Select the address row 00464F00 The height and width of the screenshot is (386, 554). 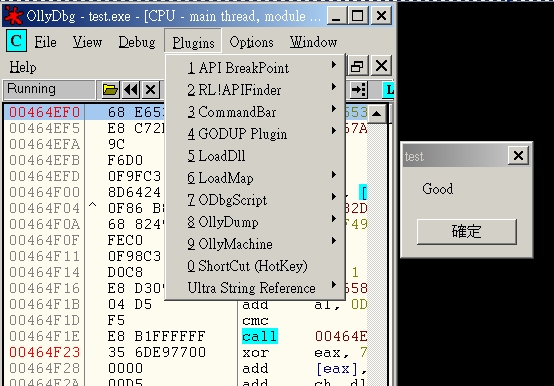(45, 192)
